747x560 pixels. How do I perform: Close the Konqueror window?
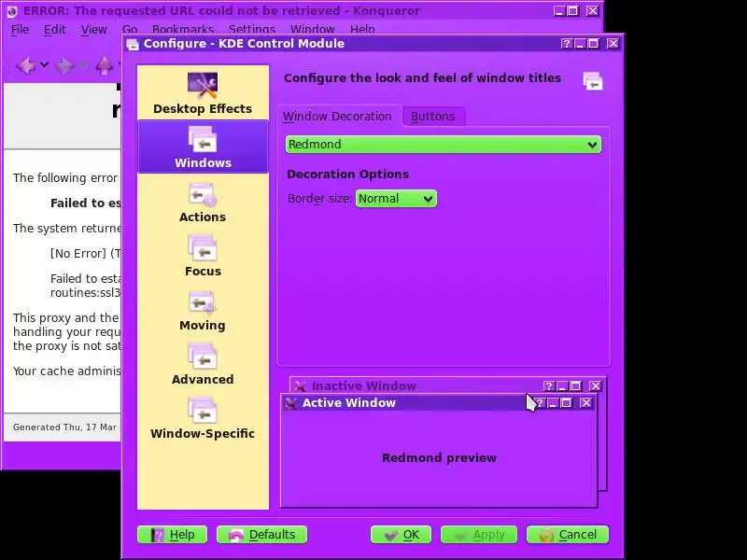pyautogui.click(x=592, y=11)
